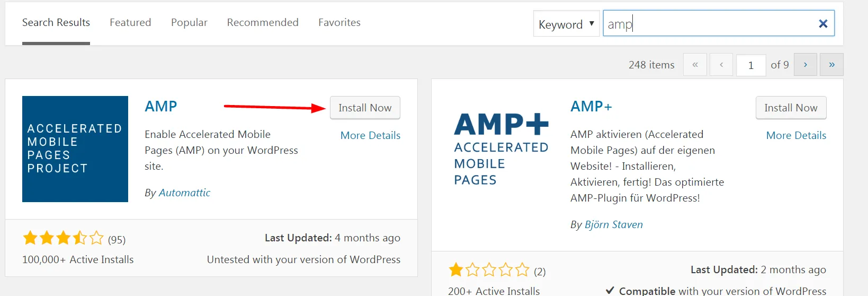Viewport: 868px width, 296px height.
Task: Switch to the Popular tab
Action: pyautogui.click(x=189, y=22)
